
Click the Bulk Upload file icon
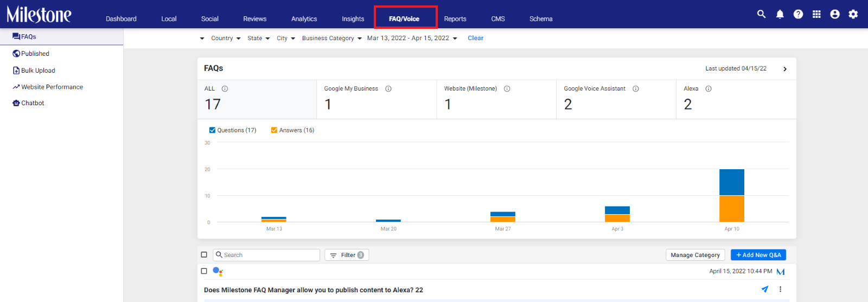[x=16, y=70]
